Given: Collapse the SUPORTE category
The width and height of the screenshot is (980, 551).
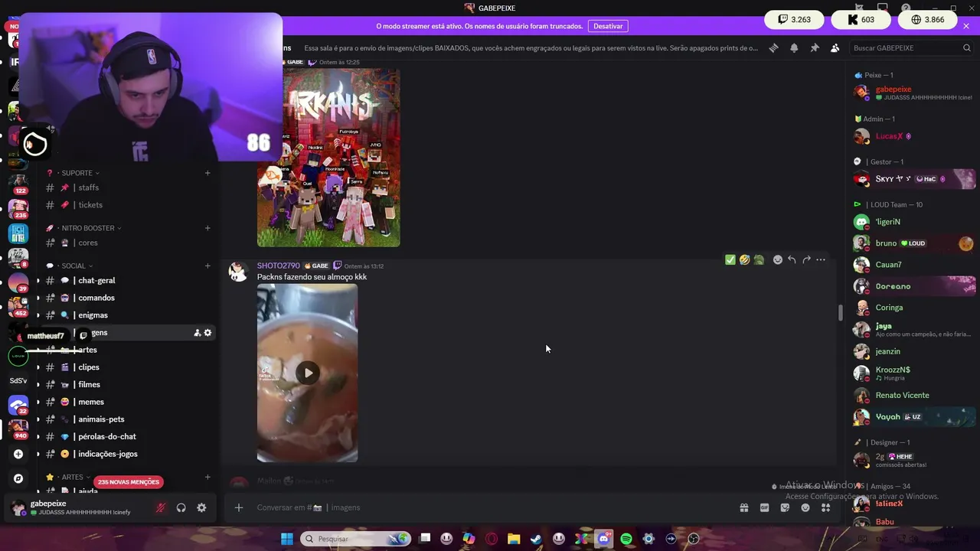Looking at the screenshot, I should tap(77, 173).
